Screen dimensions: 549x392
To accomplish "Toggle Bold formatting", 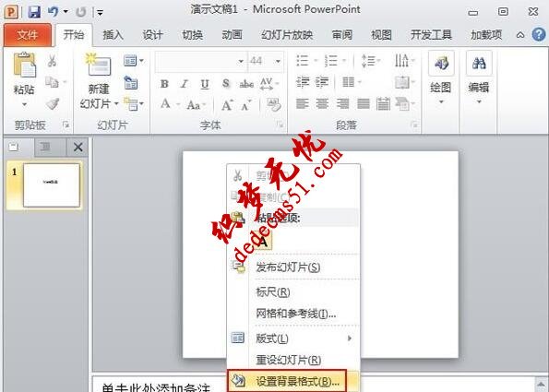I will pos(164,84).
